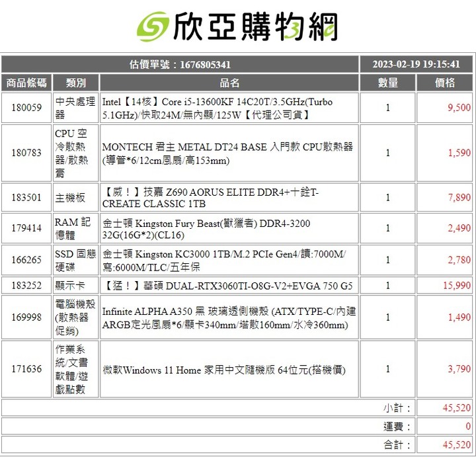Click the subtotal amount beside 小計
This screenshot has width=476, height=457.
click(x=457, y=408)
